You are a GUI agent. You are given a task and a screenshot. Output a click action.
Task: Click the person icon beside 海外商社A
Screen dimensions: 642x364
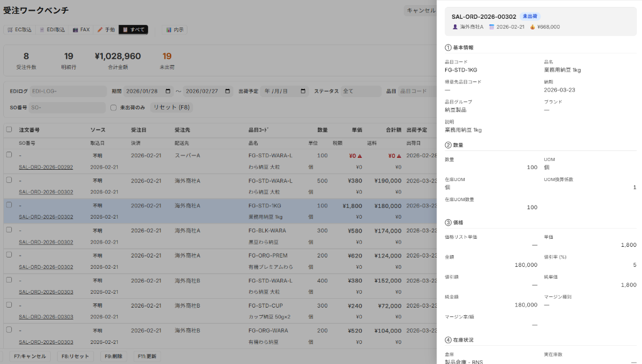[x=454, y=27]
